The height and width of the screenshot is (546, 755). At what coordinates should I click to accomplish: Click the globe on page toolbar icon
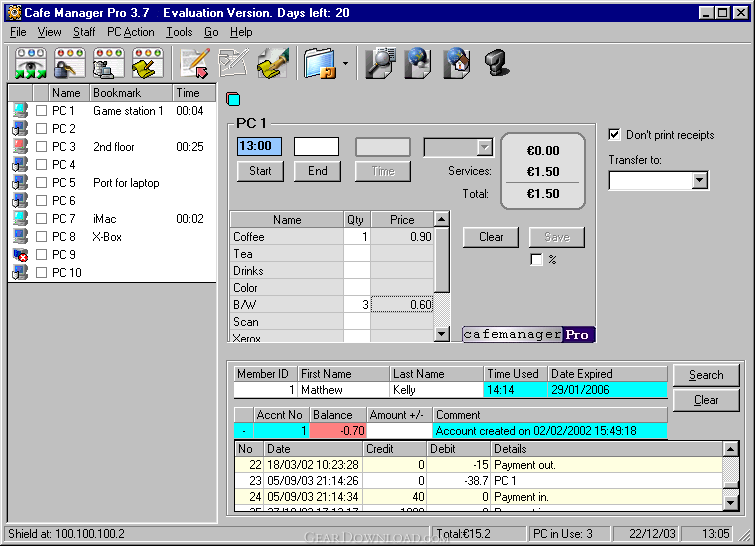click(418, 63)
